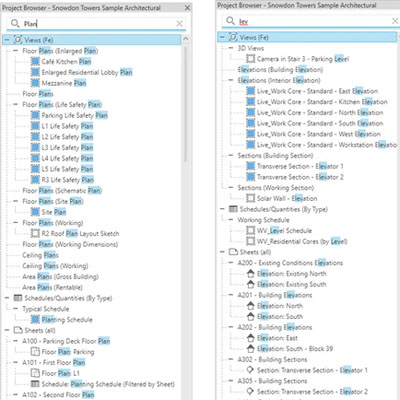Viewport: 400px width, 400px height.
Task: Select Planting Schedule icon
Action: pyautogui.click(x=35, y=319)
